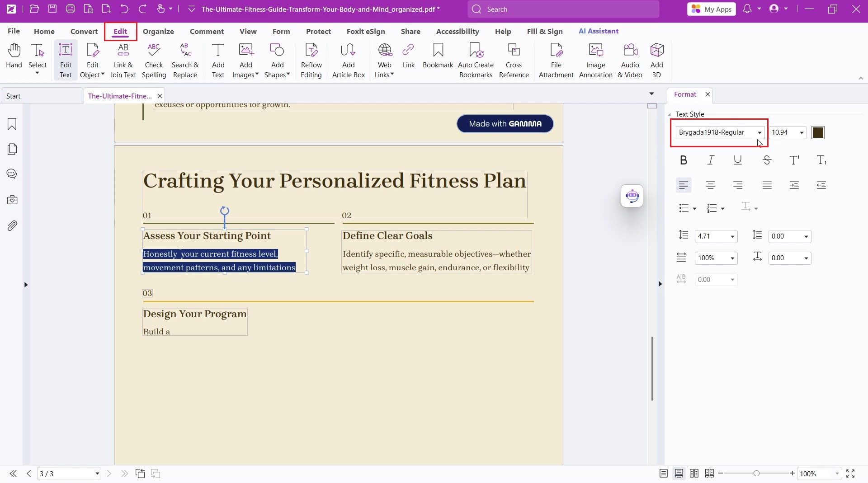Click the Print icon in title bar

click(x=71, y=9)
